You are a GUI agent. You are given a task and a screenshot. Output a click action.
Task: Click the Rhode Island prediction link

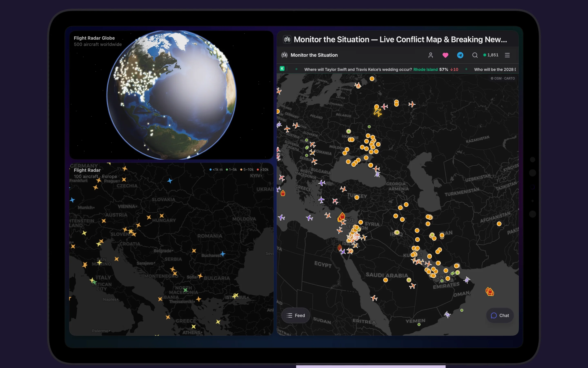tap(425, 69)
